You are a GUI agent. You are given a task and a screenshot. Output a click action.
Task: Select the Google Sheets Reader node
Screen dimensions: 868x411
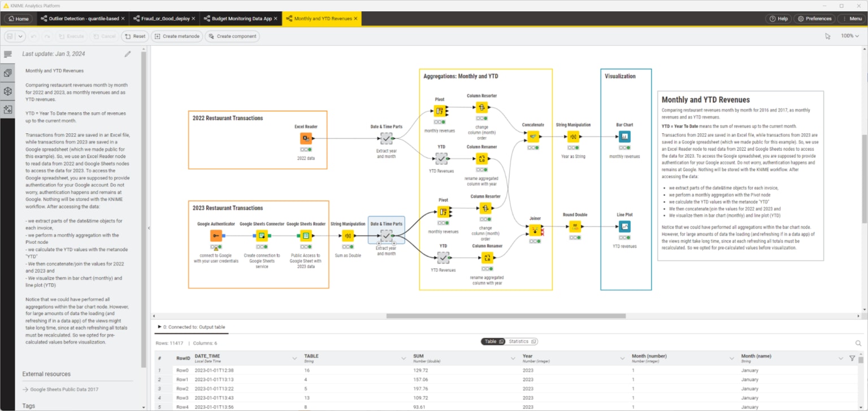click(x=305, y=236)
